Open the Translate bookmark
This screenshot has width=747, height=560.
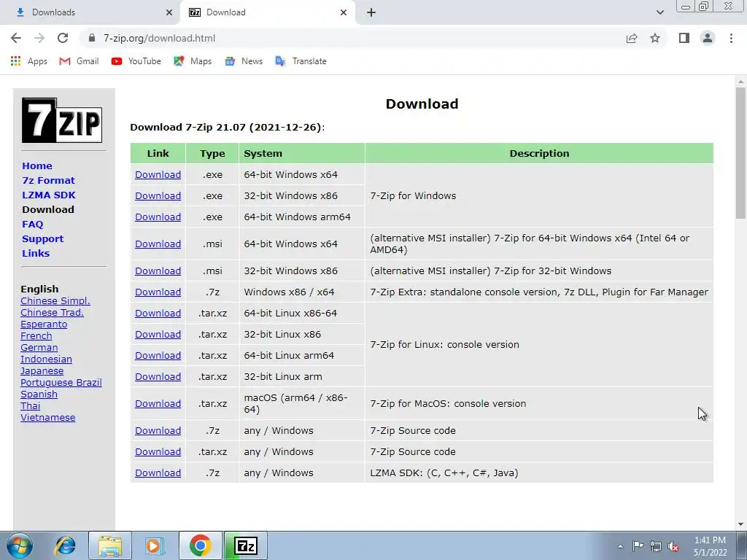(301, 61)
